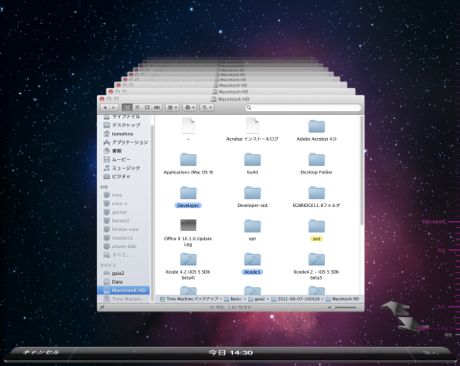Switch to icon view

pyautogui.click(x=127, y=107)
